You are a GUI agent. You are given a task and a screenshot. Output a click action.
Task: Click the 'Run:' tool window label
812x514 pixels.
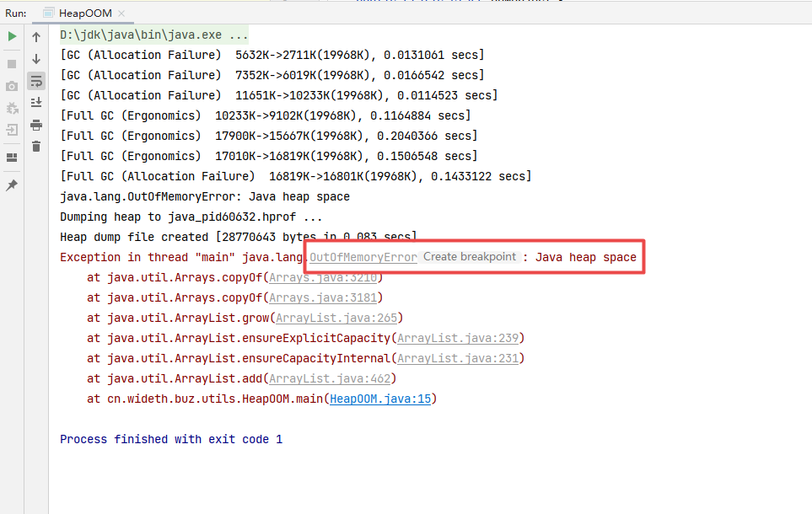(15, 13)
